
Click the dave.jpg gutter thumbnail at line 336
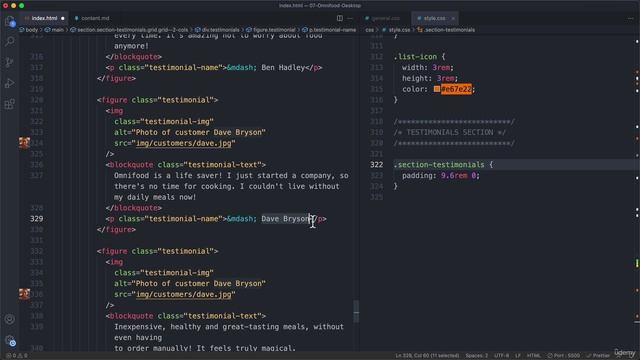pyautogui.click(x=24, y=294)
